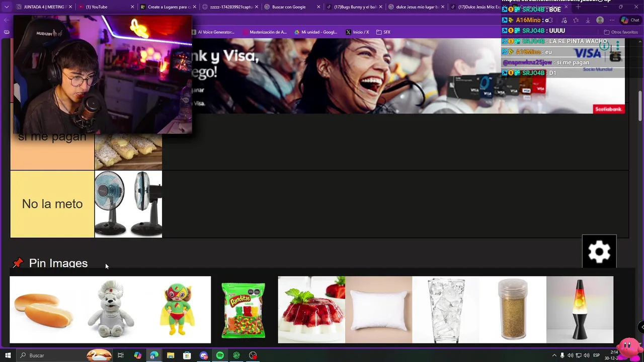This screenshot has width=644, height=362.
Task: Open the Inicio / X bookmark
Action: pyautogui.click(x=357, y=32)
